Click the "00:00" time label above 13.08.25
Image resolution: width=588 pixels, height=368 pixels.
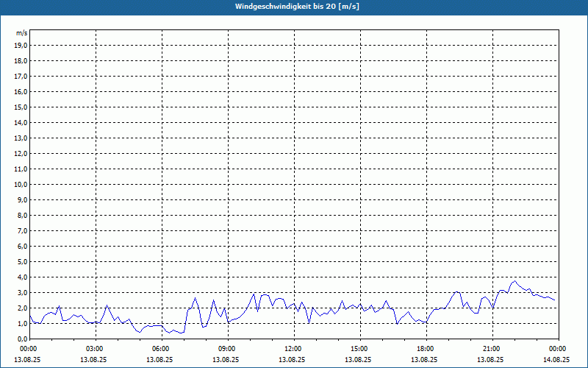tap(28, 349)
